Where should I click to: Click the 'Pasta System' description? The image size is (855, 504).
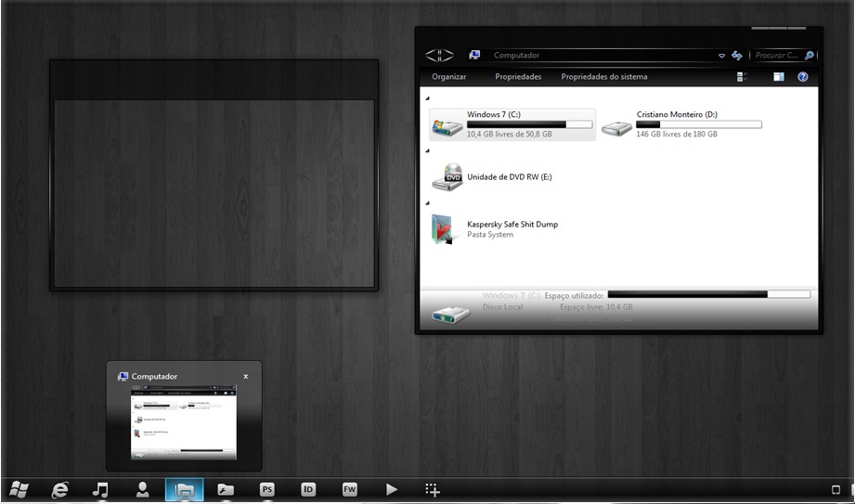(490, 235)
